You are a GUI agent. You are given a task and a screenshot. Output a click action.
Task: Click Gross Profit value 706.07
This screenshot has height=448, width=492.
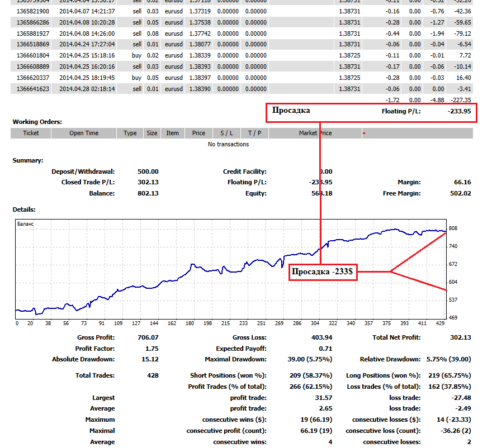coord(148,337)
